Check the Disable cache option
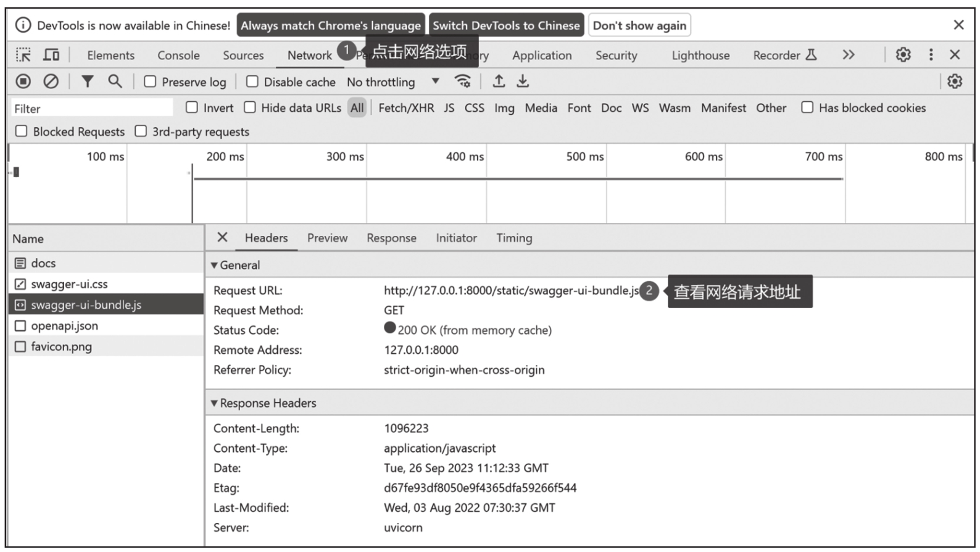The height and width of the screenshot is (552, 980). pyautogui.click(x=252, y=82)
